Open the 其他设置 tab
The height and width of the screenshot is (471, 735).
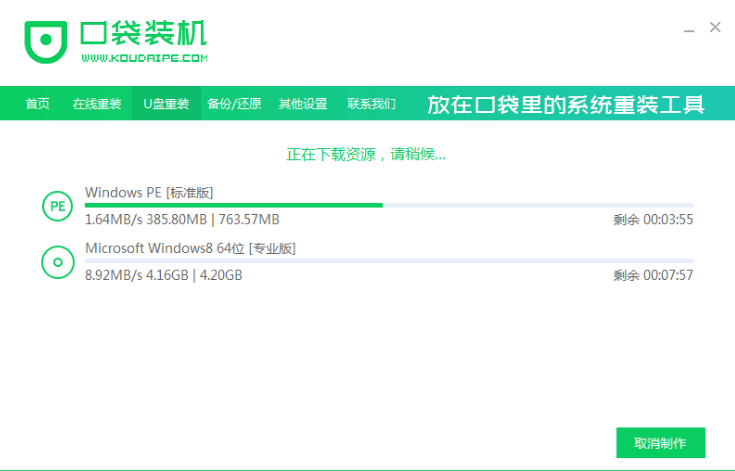point(303,104)
